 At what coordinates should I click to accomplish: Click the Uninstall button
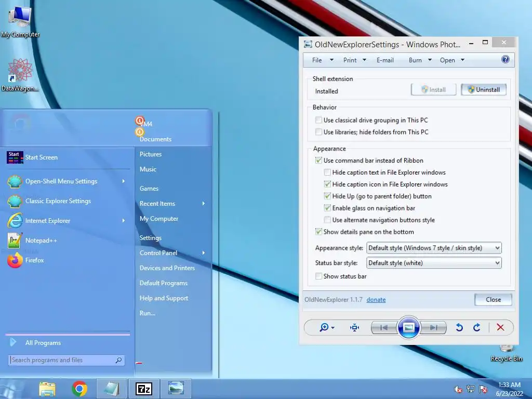coord(484,89)
